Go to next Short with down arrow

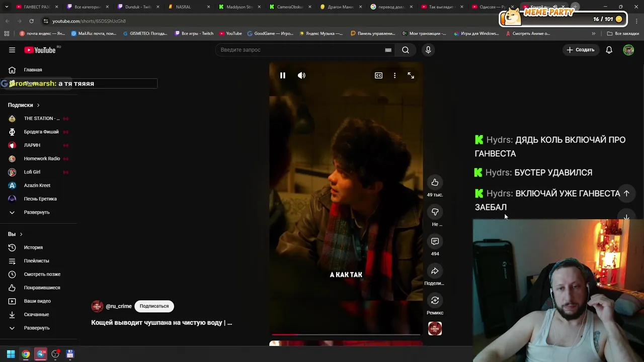tap(626, 218)
